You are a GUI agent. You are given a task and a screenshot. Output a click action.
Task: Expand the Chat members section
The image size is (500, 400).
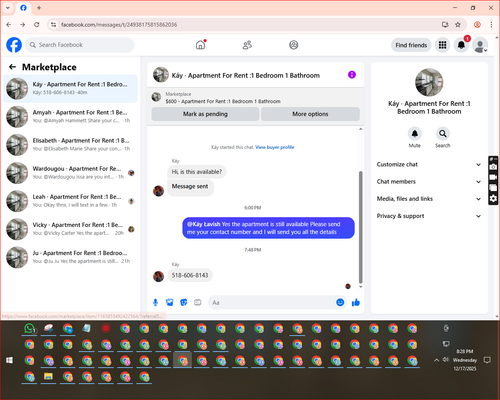[x=429, y=182]
